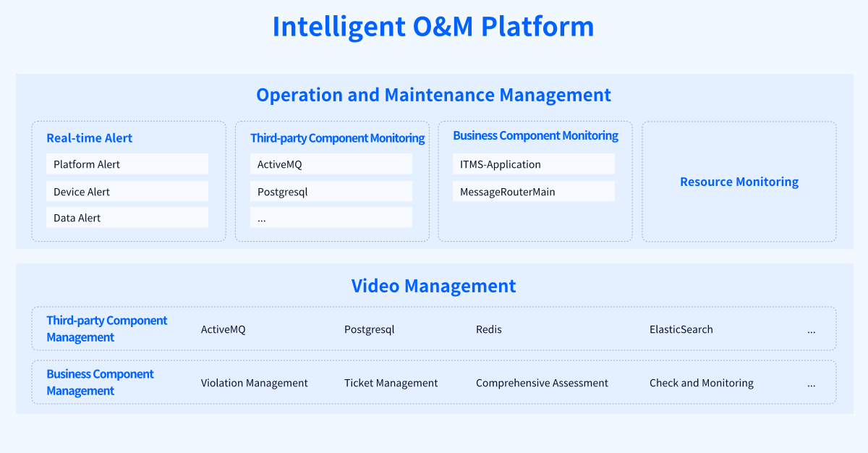Click the ellipsis row under Third-party Component Monitoring
Screen dimensions: 868x453
coord(331,218)
